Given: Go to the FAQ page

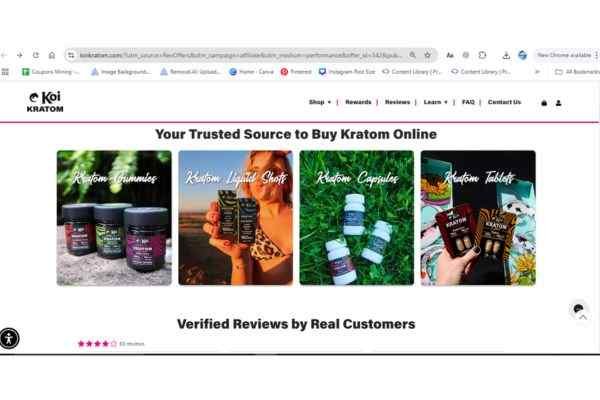Looking at the screenshot, I should [x=468, y=102].
